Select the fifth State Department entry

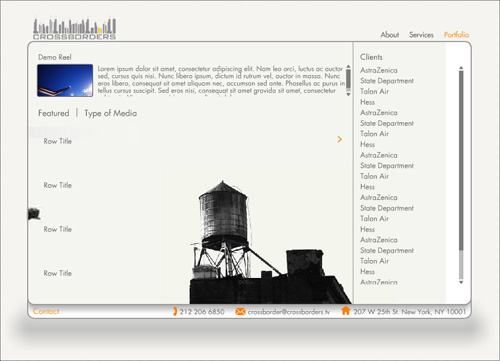(387, 250)
